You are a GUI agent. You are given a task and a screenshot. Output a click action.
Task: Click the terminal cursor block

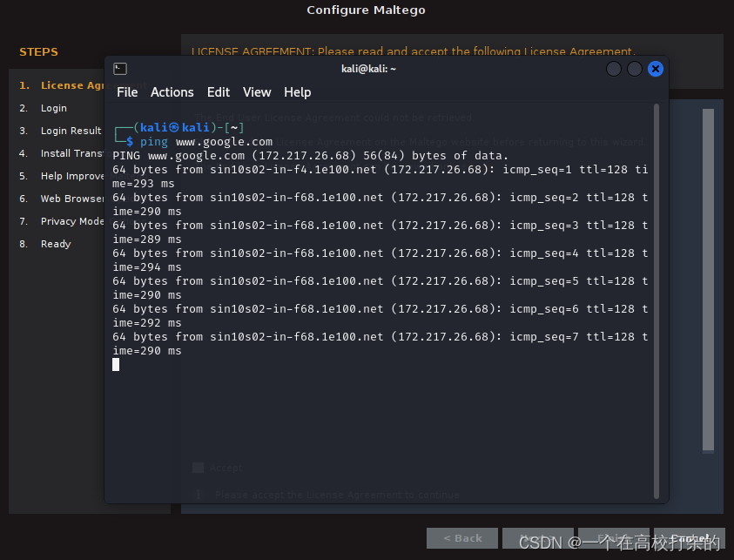116,365
